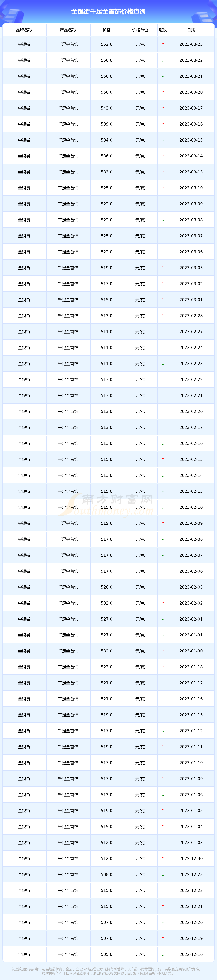Click the up arrow in the 2023-03-10 row
The image size is (217, 980).
click(163, 188)
